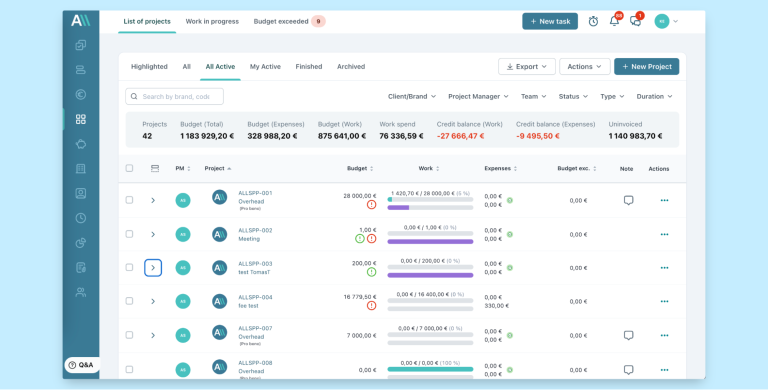Check the ALLSPP-003 test TomasT checkbox
Viewport: 768px width, 390px height.
(x=129, y=268)
